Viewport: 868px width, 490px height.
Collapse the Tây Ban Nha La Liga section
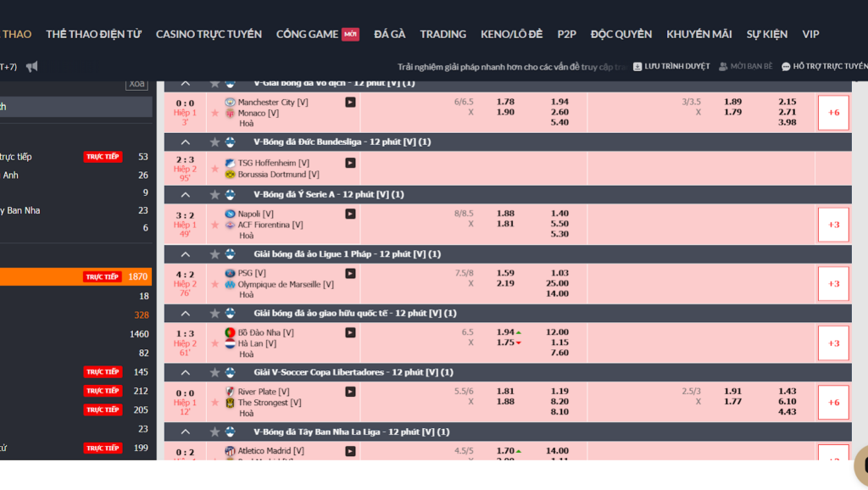(x=186, y=432)
